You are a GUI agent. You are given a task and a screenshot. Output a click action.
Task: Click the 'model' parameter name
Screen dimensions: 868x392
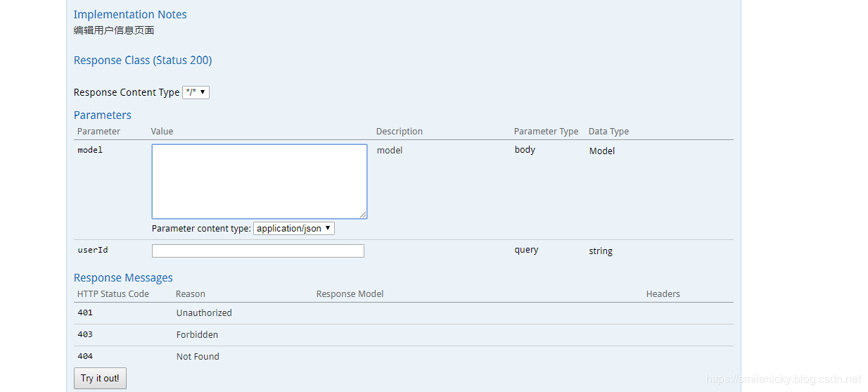pyautogui.click(x=90, y=150)
